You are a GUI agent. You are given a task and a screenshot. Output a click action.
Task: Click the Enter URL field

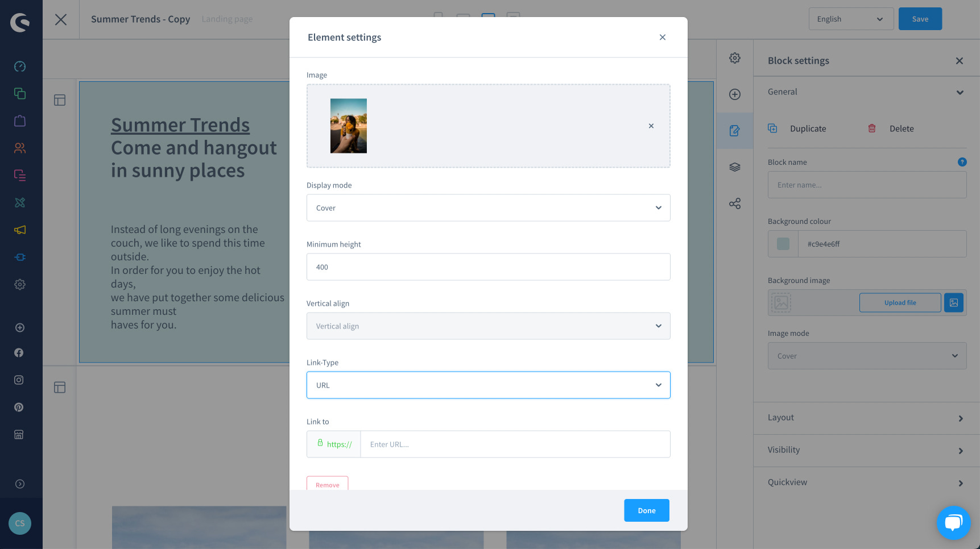coord(515,444)
